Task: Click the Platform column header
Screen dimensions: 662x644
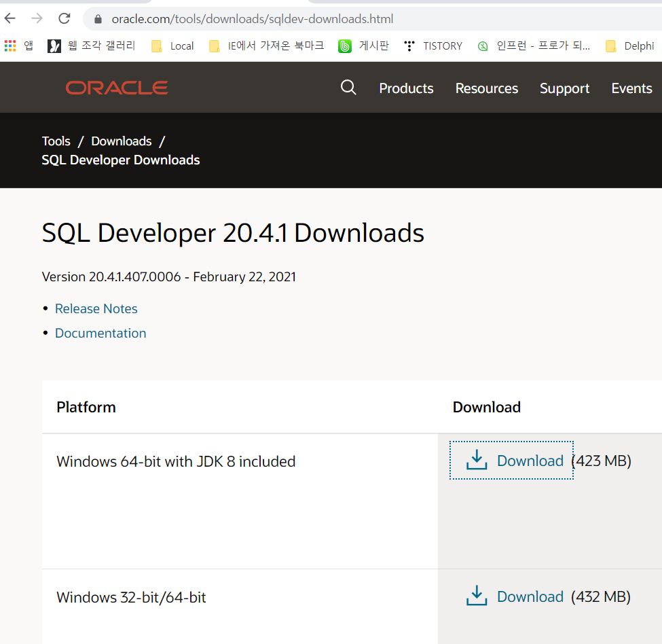Action: click(x=86, y=407)
